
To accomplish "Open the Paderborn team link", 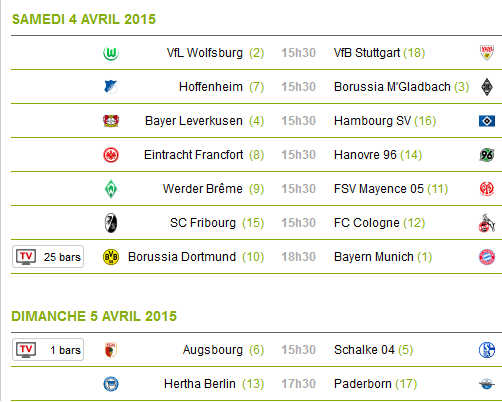I will [363, 384].
